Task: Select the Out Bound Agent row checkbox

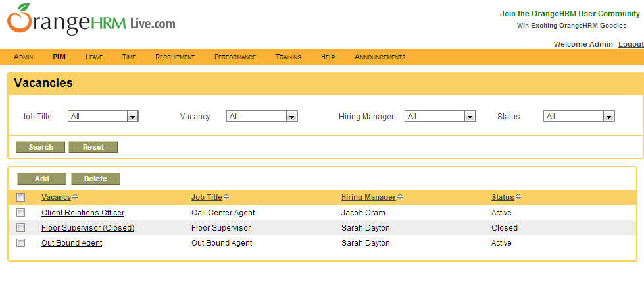Action: click(x=20, y=242)
